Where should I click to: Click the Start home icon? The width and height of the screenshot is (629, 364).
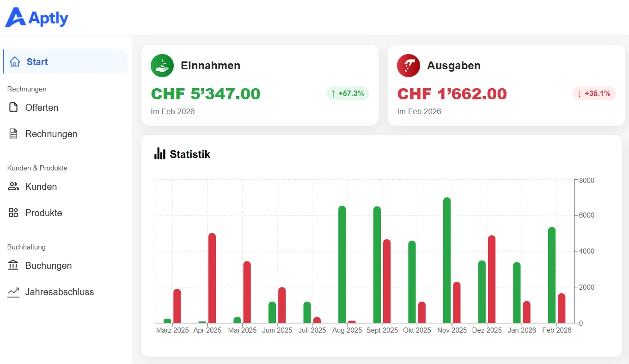pyautogui.click(x=15, y=61)
